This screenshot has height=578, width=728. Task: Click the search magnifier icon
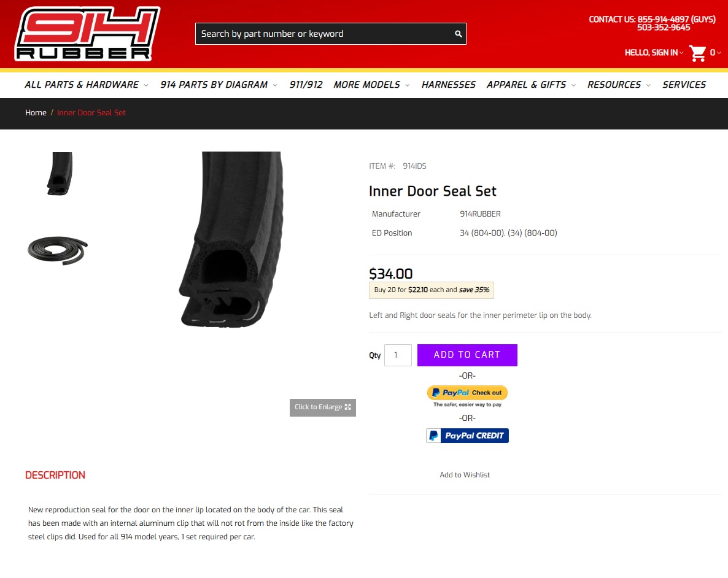[459, 34]
